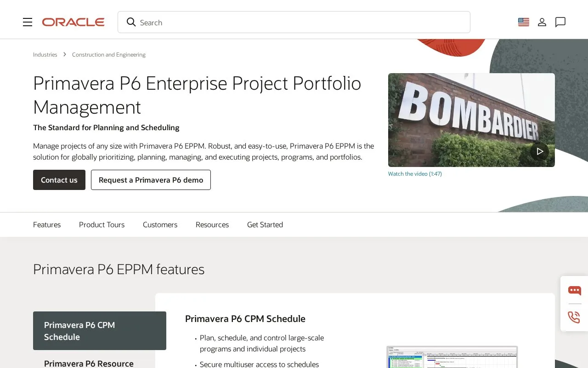
Task: Click the Primavera P6 Enterprise Project Portfolio Management title
Action: click(x=197, y=95)
